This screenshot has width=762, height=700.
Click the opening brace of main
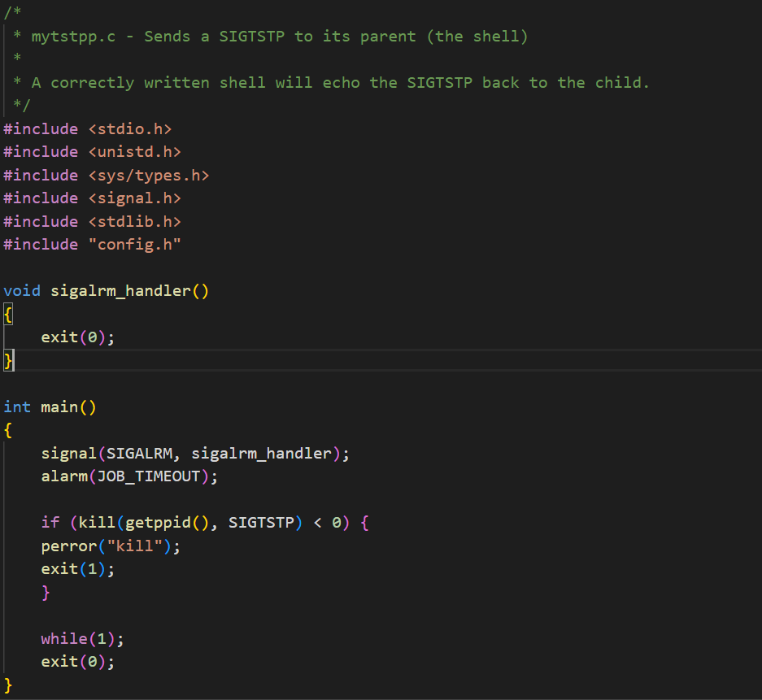click(x=8, y=430)
